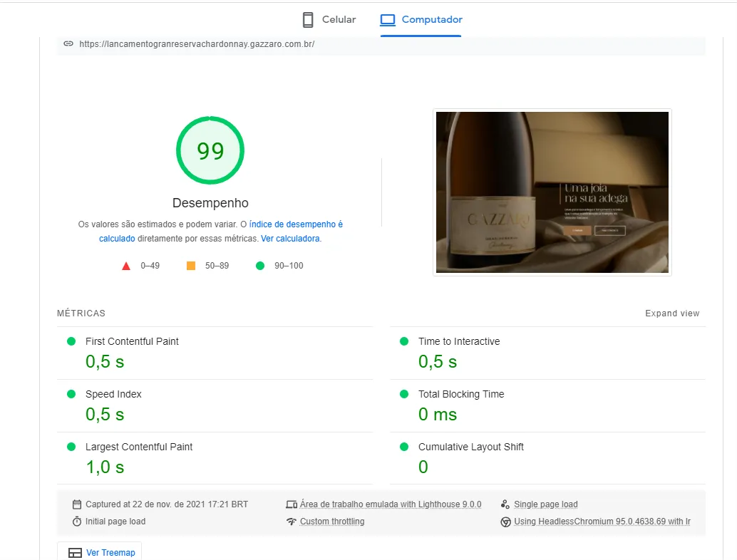
Task: Click the Cumulative Layout Shift metric label
Action: tap(471, 447)
